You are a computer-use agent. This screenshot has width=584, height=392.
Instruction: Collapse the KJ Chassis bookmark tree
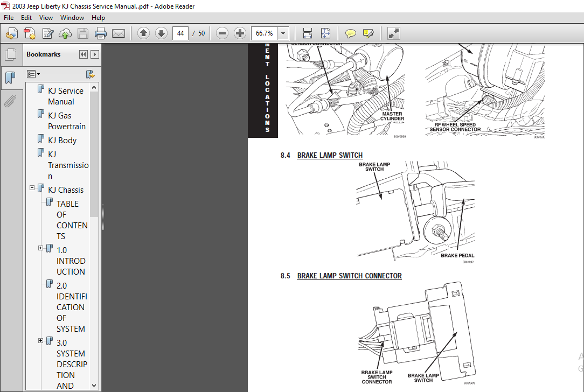[x=32, y=187]
